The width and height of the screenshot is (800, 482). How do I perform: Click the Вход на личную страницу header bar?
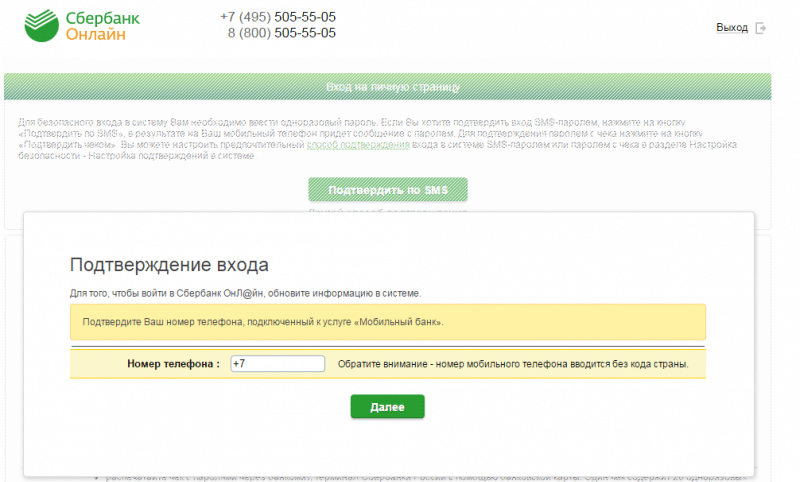pyautogui.click(x=388, y=87)
